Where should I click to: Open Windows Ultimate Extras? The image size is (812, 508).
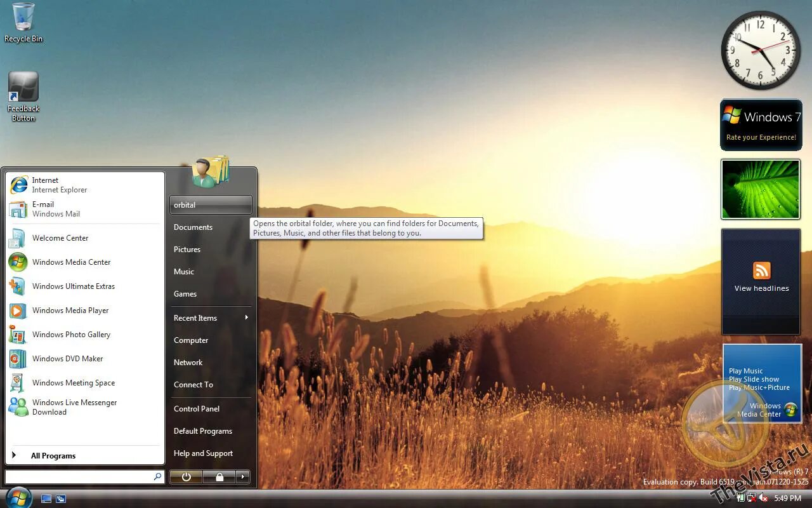(85, 286)
